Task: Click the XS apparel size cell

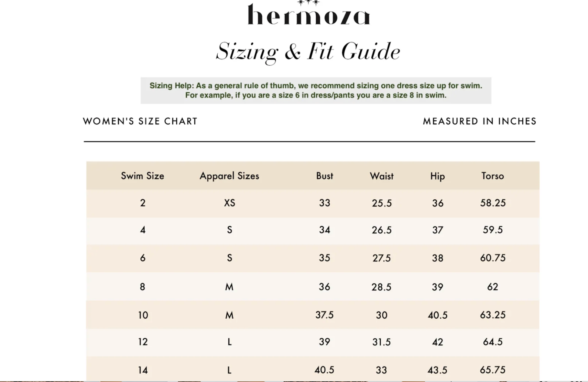Action: (230, 203)
